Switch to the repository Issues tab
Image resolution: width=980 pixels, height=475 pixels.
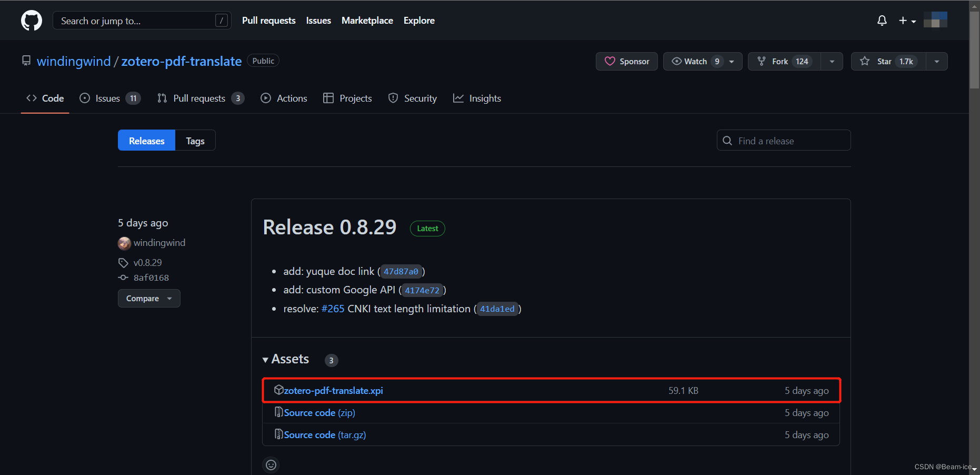point(110,98)
